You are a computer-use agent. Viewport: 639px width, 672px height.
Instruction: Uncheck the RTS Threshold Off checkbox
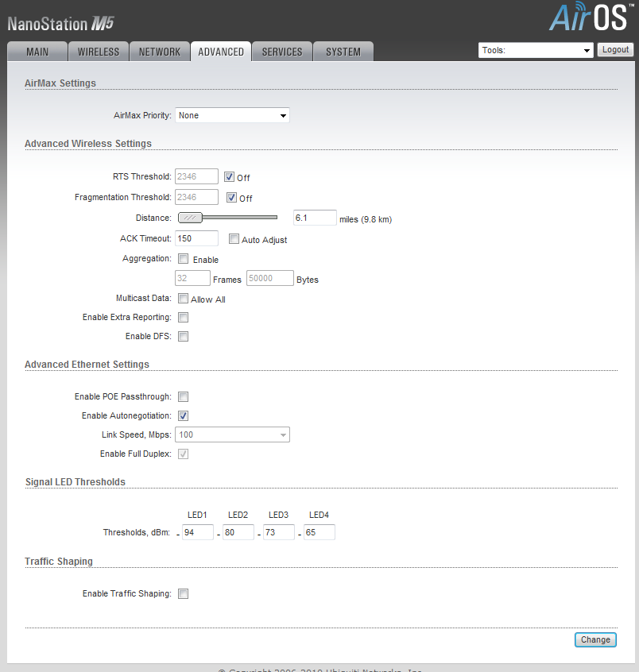click(x=230, y=177)
